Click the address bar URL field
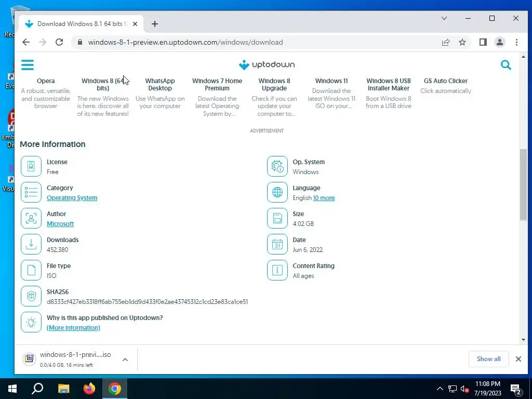 click(185, 42)
